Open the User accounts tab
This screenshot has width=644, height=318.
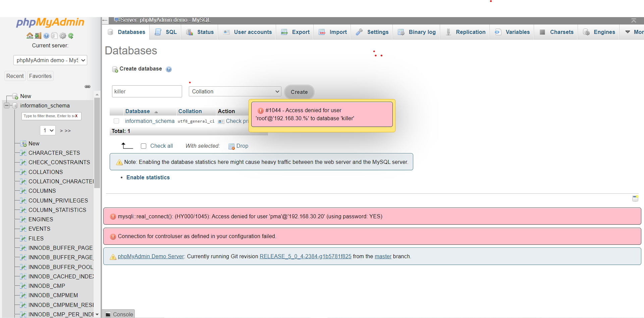tap(248, 32)
